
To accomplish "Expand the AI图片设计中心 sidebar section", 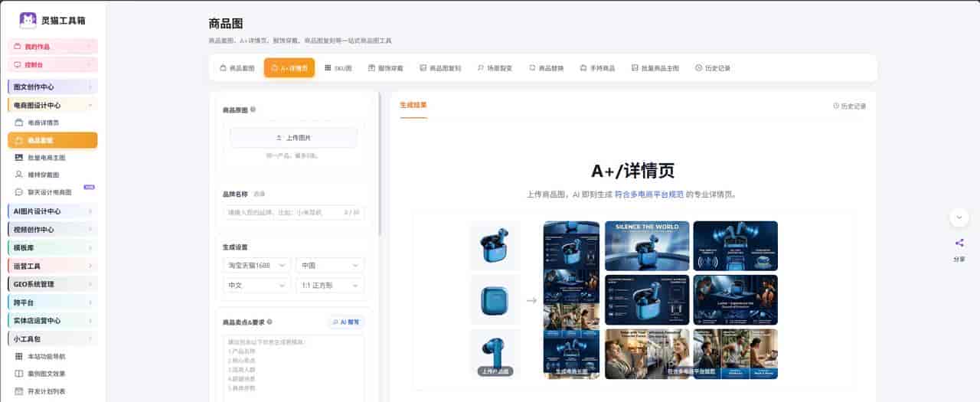I will click(53, 211).
